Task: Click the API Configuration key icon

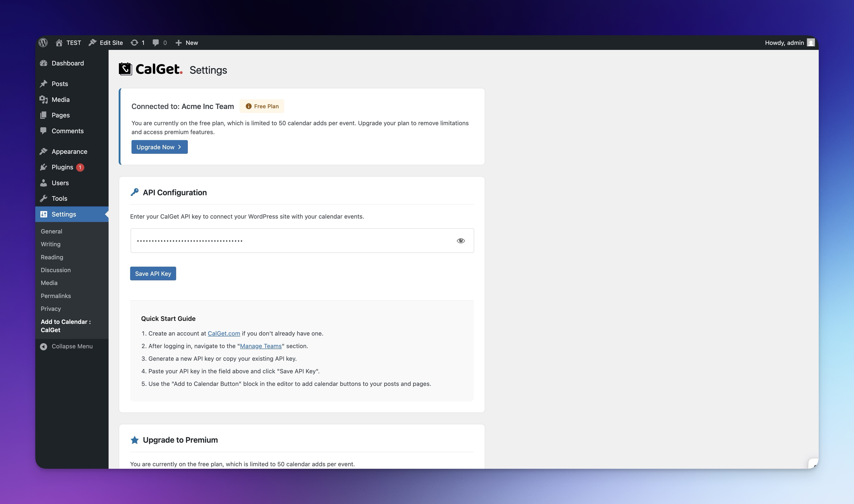Action: pos(134,192)
